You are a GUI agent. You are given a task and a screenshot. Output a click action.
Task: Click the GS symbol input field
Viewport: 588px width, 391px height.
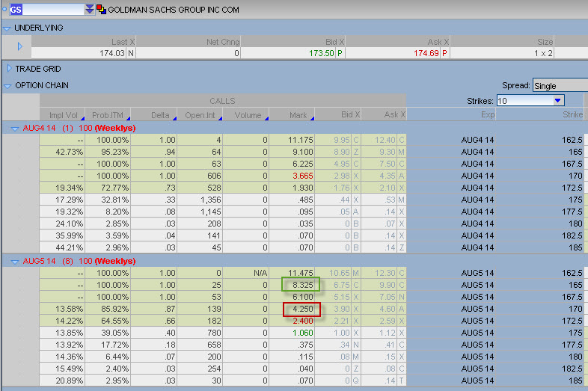pyautogui.click(x=45, y=10)
